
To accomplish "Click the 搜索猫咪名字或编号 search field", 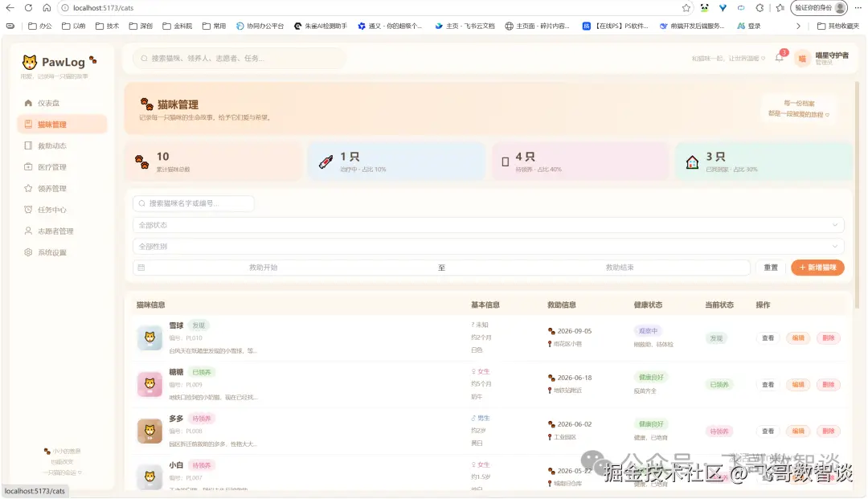I will pyautogui.click(x=193, y=203).
